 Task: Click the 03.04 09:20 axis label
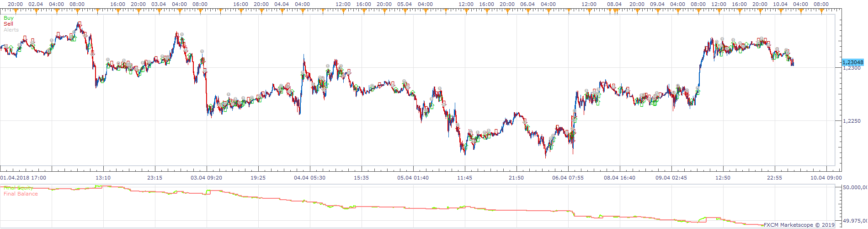(x=206, y=178)
